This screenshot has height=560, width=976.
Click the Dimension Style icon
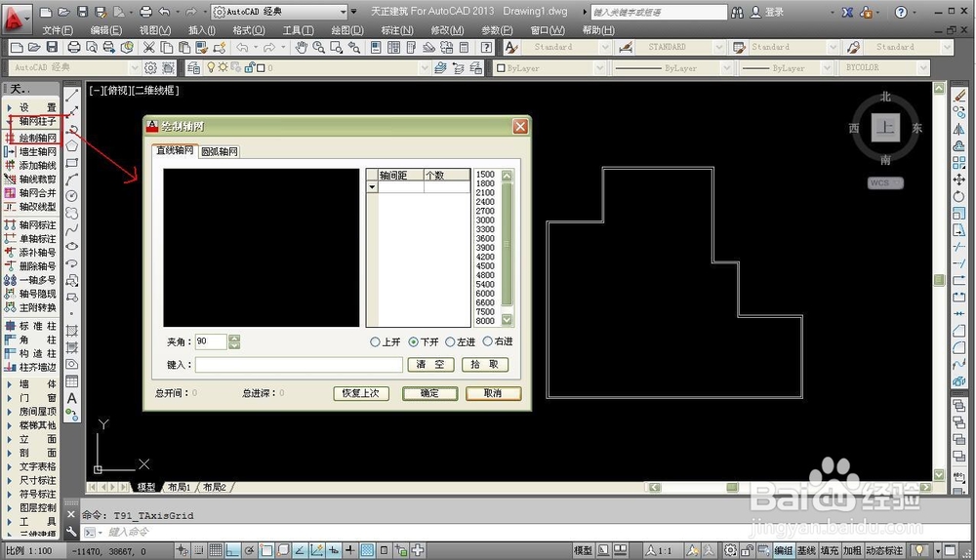pyautogui.click(x=626, y=47)
